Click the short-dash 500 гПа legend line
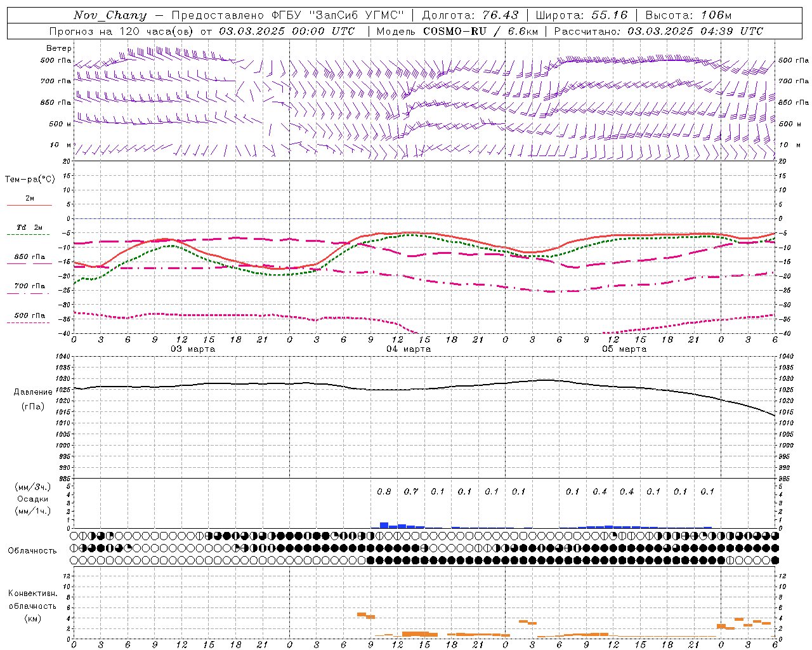 [29, 322]
